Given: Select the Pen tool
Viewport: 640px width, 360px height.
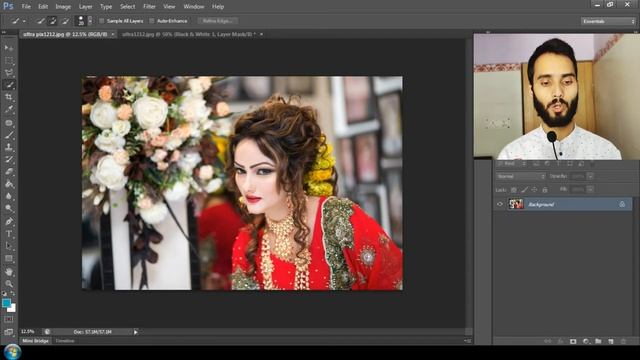Looking at the screenshot, I should 9,222.
